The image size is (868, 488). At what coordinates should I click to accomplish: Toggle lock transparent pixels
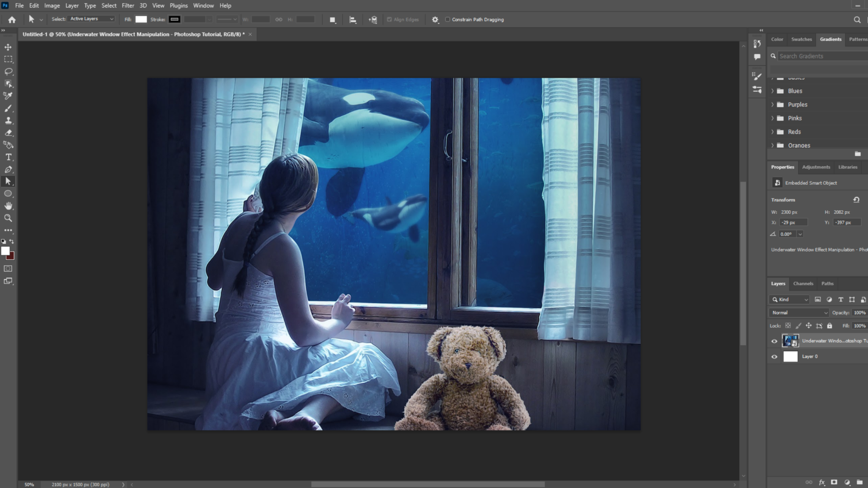[788, 326]
